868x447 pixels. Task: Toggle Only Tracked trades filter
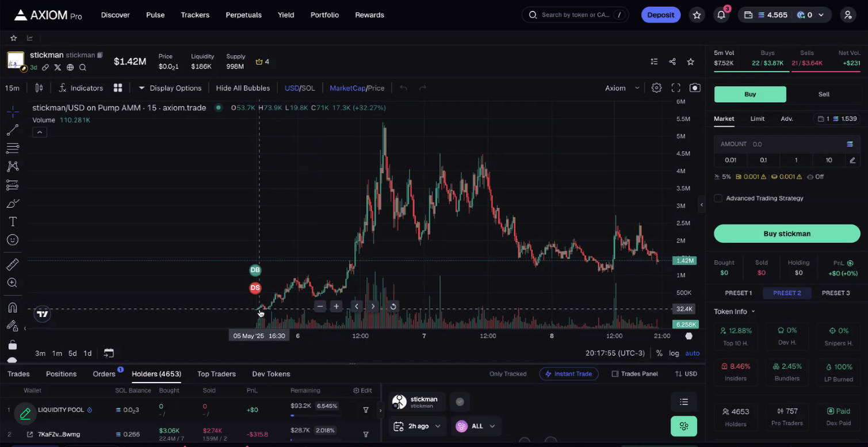[508, 374]
